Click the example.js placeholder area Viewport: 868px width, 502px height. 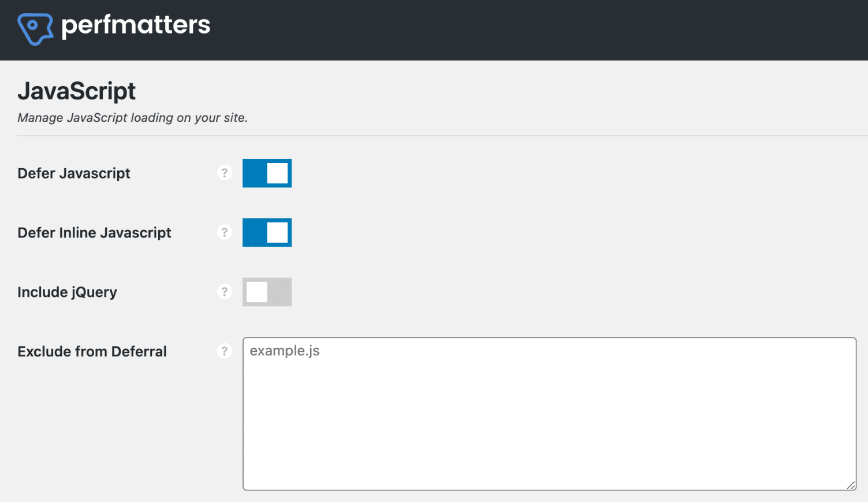point(284,351)
